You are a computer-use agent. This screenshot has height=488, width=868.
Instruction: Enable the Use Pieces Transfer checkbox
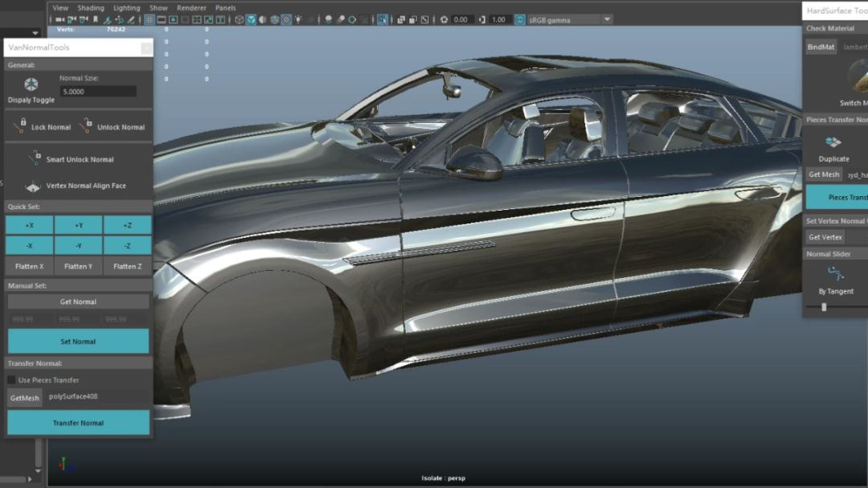[12, 380]
